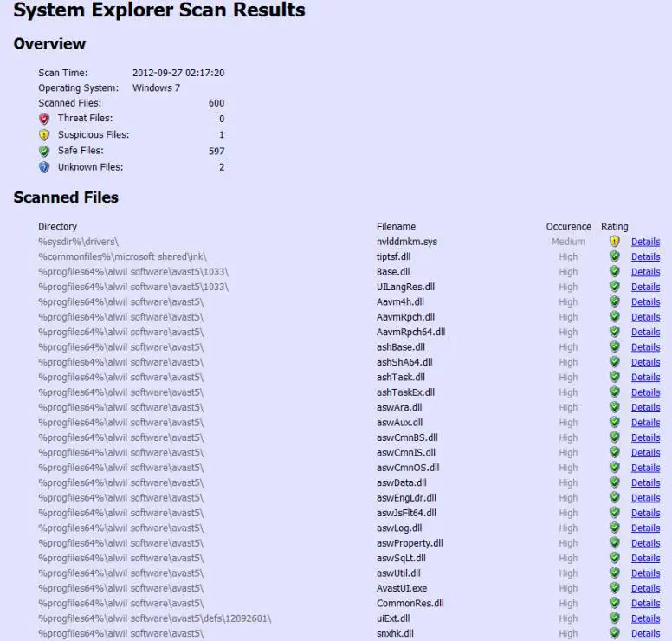Click green rating shield for ashTask.dll
Viewport: 672px width, 641px height.
click(x=614, y=377)
